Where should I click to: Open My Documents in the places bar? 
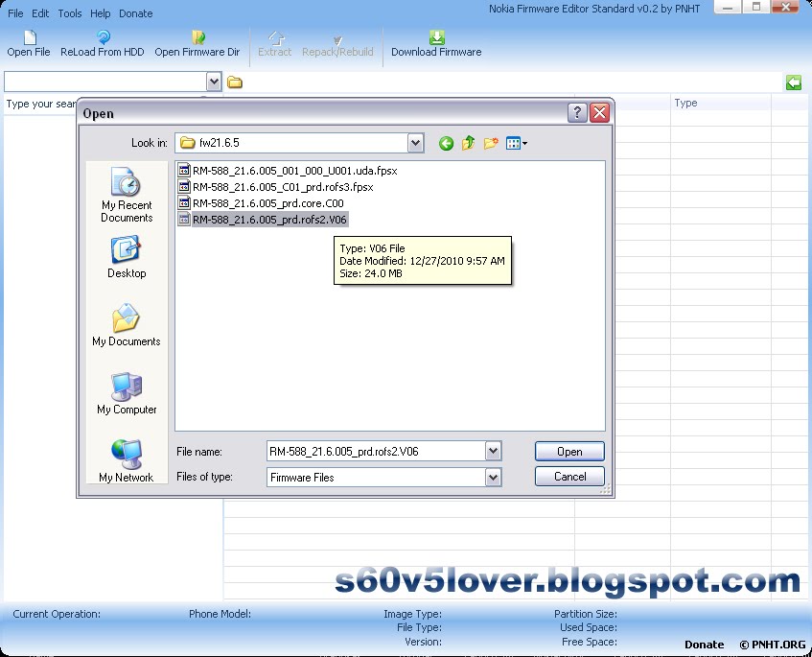click(x=127, y=325)
